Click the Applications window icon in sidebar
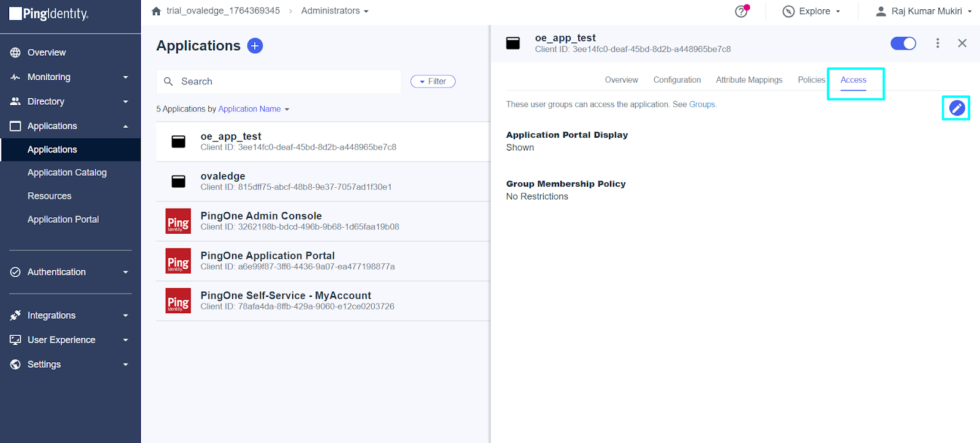 pos(15,126)
